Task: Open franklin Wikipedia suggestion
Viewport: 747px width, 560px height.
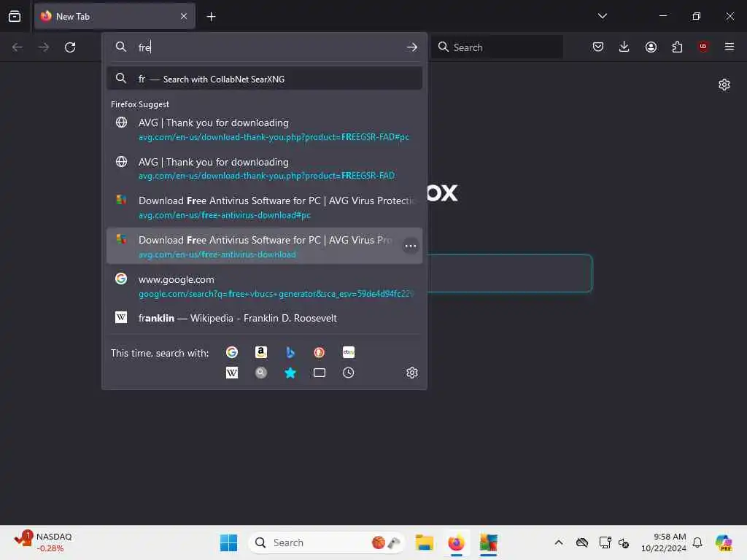Action: [x=264, y=318]
